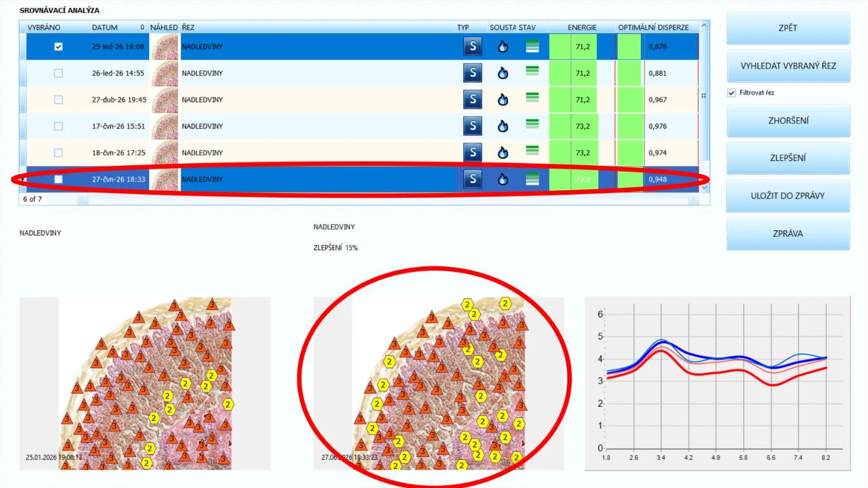Image resolution: width=868 pixels, height=488 pixels.
Task: Click the ZLEPŠENÍ button
Action: pos(788,157)
